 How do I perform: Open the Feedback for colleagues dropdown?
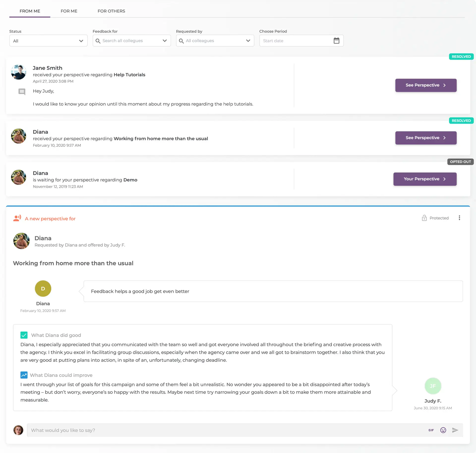tap(132, 41)
